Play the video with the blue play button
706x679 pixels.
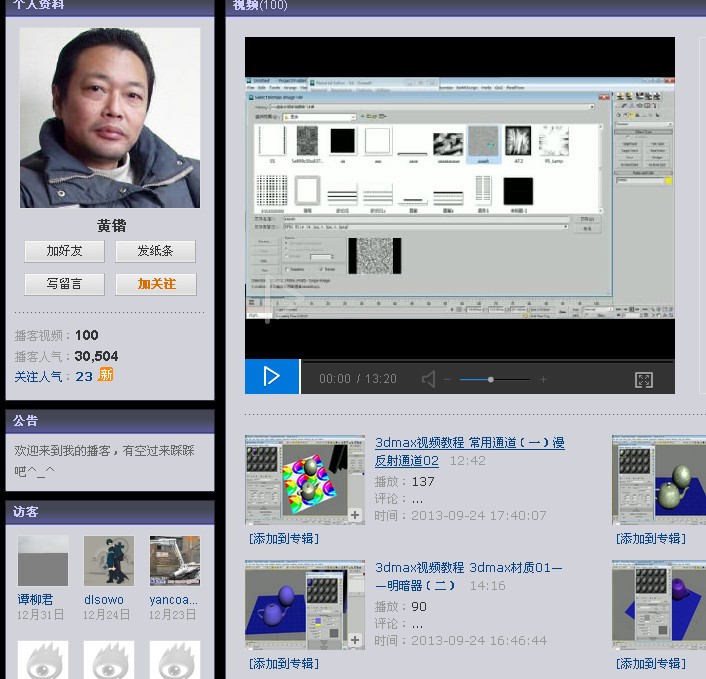point(272,376)
